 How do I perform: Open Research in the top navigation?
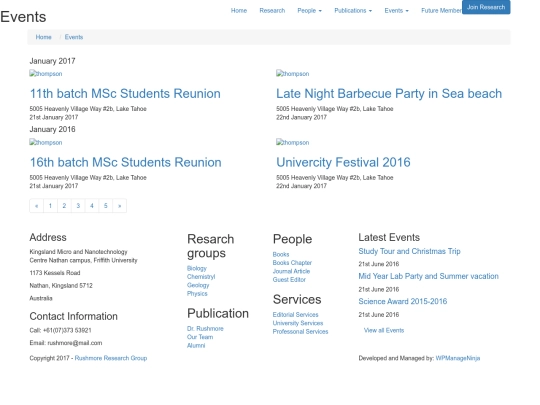(272, 11)
